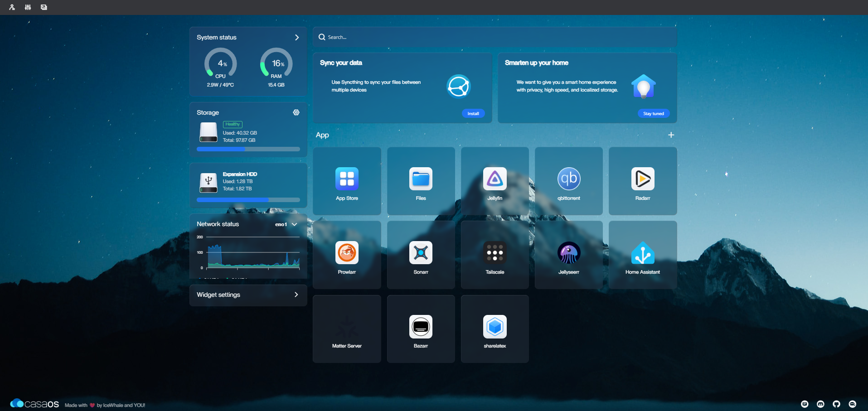Click the system disk drive icon
This screenshot has width=868, height=411.
click(x=209, y=132)
